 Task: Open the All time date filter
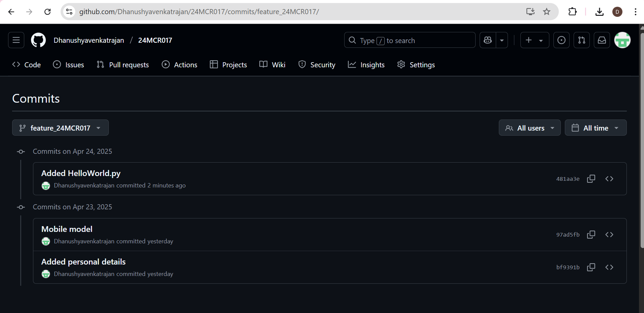pos(595,128)
